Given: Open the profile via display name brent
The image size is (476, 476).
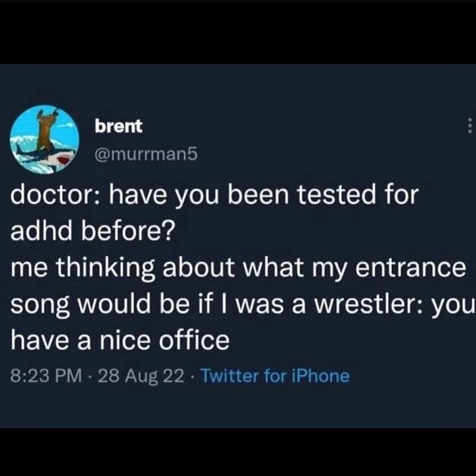Looking at the screenshot, I should [119, 127].
